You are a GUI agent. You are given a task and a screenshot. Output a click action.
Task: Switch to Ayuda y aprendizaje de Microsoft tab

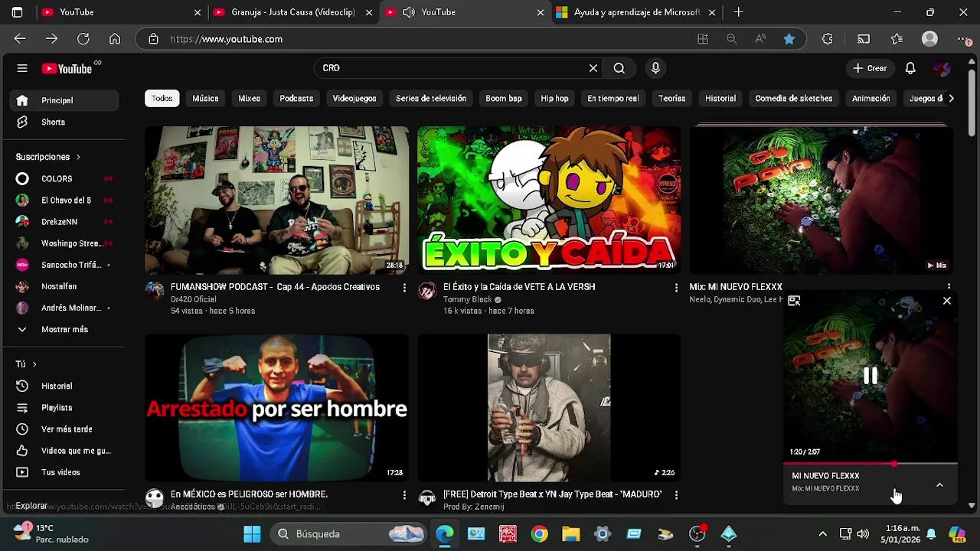pos(637,12)
